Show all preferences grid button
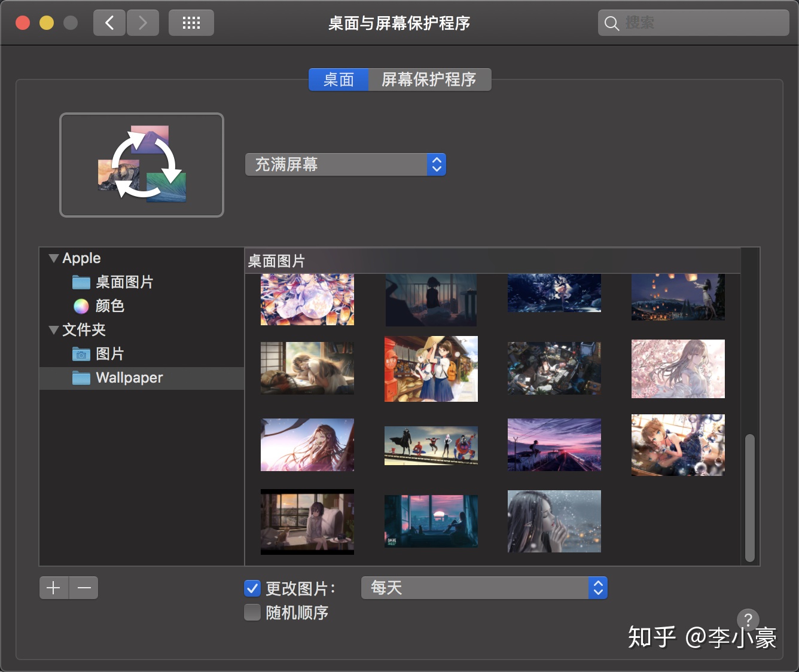This screenshot has width=799, height=672. (x=191, y=23)
